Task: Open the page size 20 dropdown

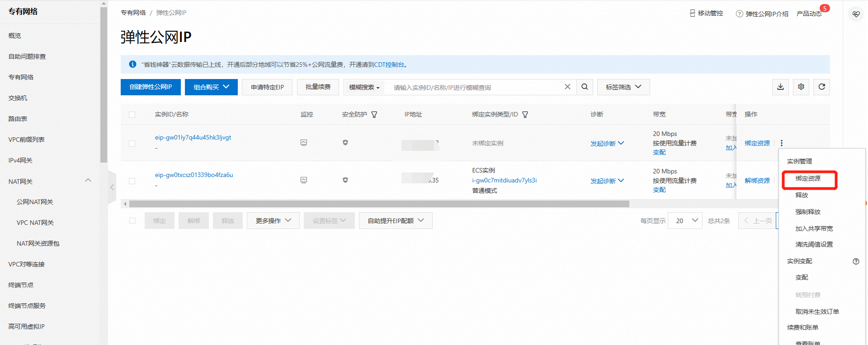Action: (685, 221)
